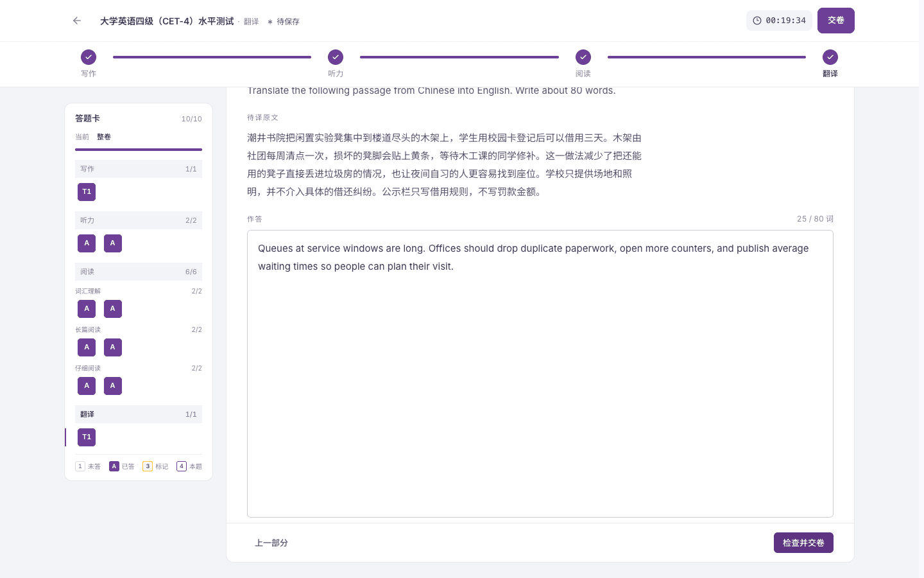Open translation question T1 in answer card

click(87, 437)
